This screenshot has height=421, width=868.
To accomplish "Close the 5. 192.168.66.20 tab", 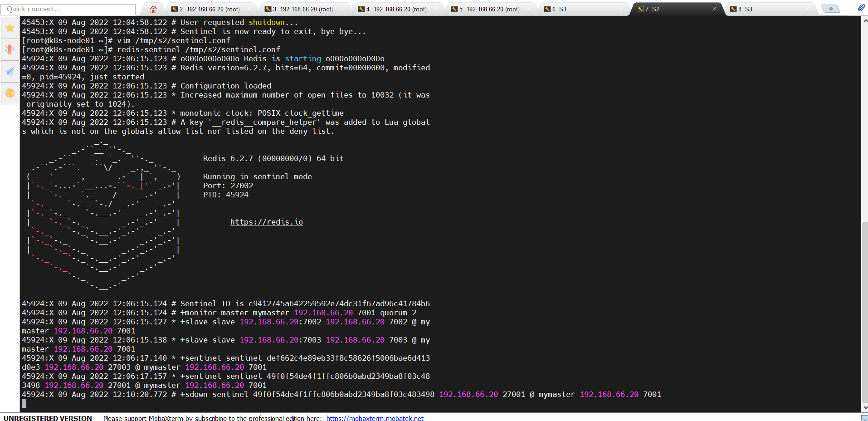I will tap(529, 9).
